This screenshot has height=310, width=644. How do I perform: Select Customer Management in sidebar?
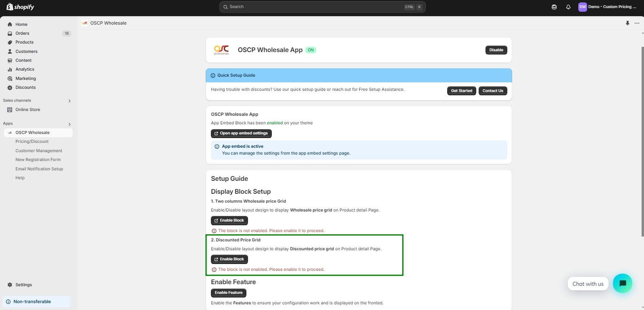click(39, 151)
